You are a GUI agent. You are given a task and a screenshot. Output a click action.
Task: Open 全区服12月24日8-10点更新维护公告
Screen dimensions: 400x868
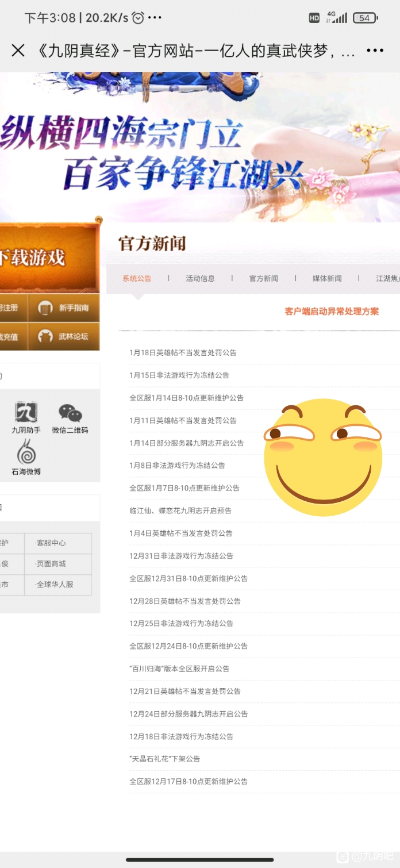click(189, 646)
